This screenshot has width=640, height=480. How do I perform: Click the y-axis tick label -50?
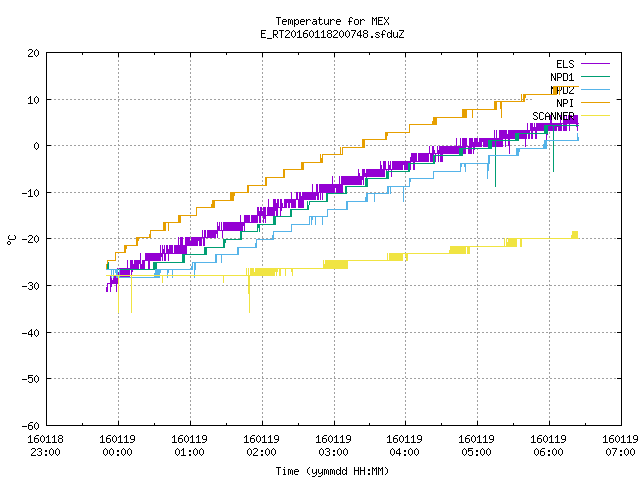(x=30, y=379)
